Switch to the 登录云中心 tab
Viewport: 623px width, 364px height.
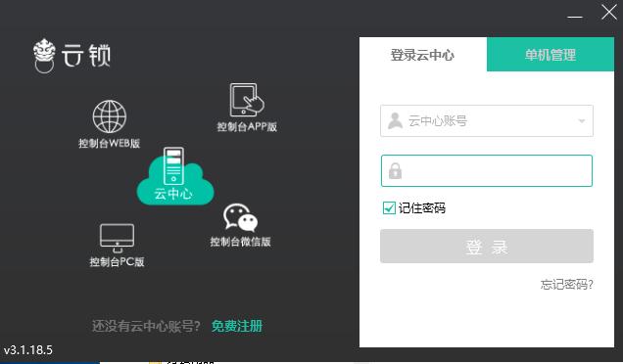(423, 55)
